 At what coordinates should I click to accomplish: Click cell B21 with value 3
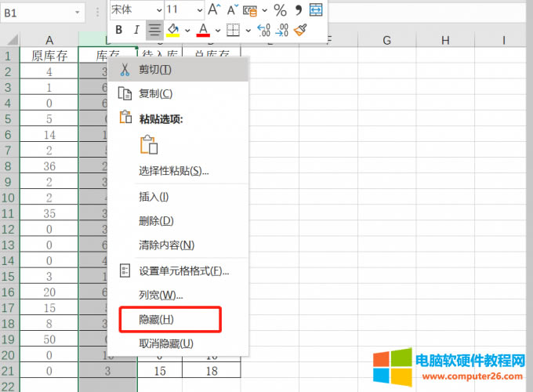coord(107,371)
